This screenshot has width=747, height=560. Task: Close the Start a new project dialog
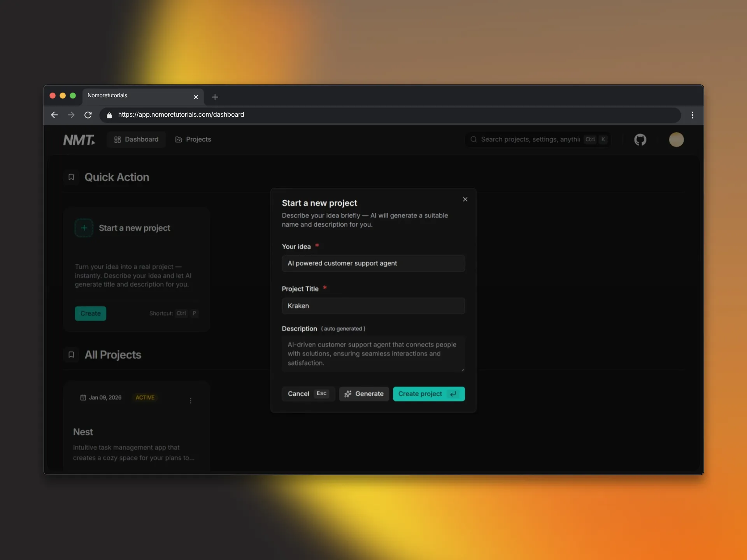(x=465, y=199)
